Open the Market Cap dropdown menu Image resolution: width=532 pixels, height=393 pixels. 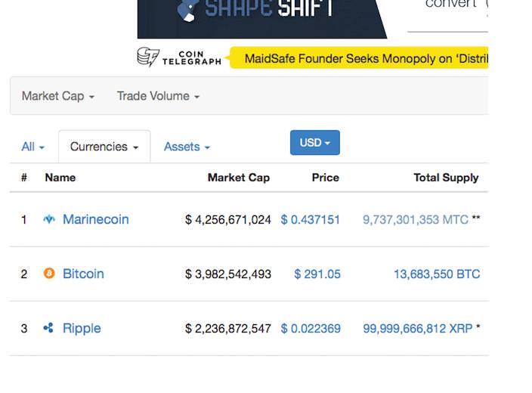click(x=58, y=97)
